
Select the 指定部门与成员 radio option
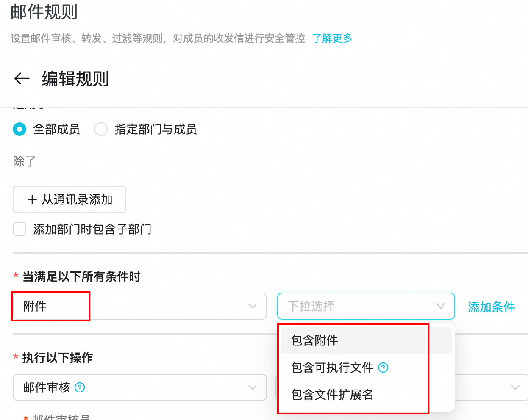(101, 129)
